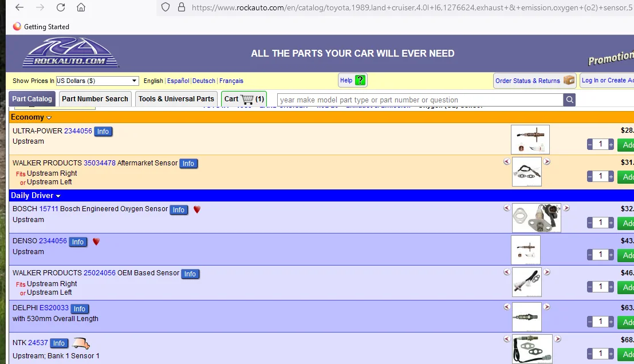Decrease quantity for Bosch 15711
Screen dimensions: 634x364
(x=590, y=223)
